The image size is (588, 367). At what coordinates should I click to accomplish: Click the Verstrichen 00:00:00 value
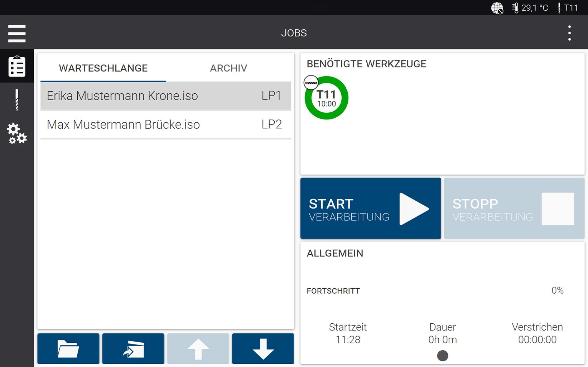538,339
